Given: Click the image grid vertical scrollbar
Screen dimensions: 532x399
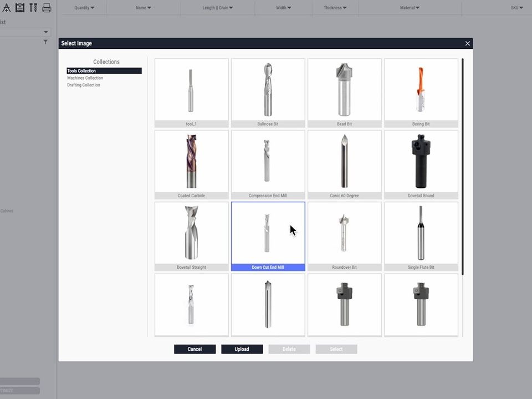Looking at the screenshot, I should pyautogui.click(x=462, y=166).
